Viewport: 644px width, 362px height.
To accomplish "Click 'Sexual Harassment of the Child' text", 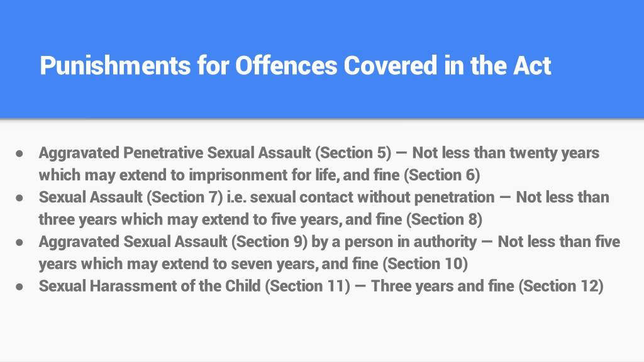I will [x=150, y=286].
